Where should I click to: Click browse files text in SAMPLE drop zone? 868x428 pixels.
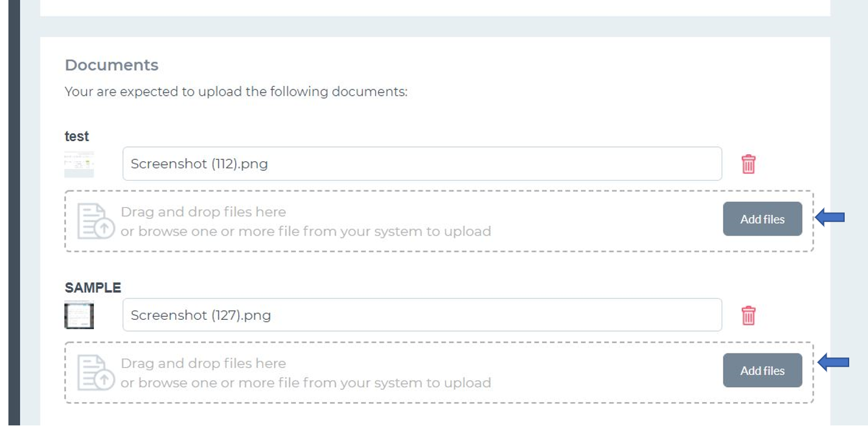pyautogui.click(x=306, y=383)
